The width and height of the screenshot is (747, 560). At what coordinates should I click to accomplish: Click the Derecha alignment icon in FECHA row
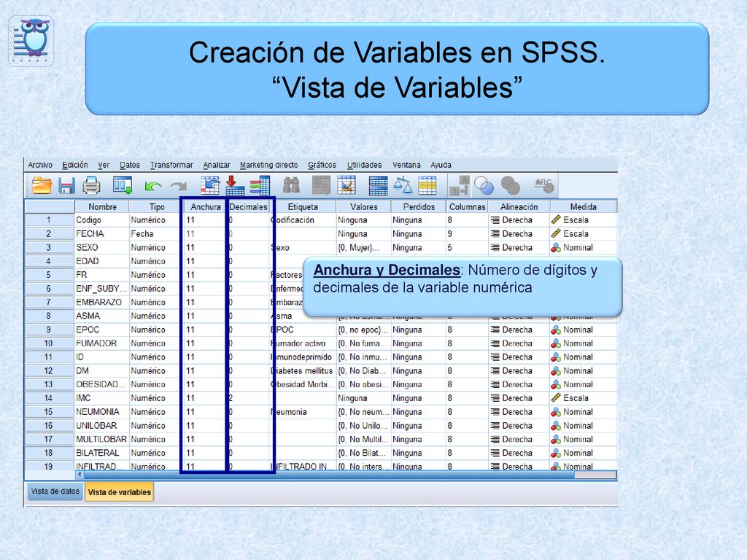click(x=495, y=234)
